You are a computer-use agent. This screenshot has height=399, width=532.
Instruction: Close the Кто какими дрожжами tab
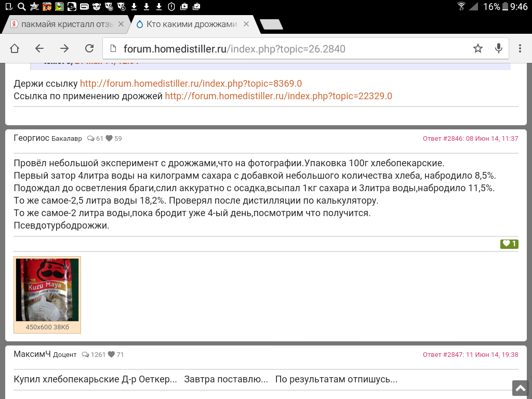tap(246, 24)
